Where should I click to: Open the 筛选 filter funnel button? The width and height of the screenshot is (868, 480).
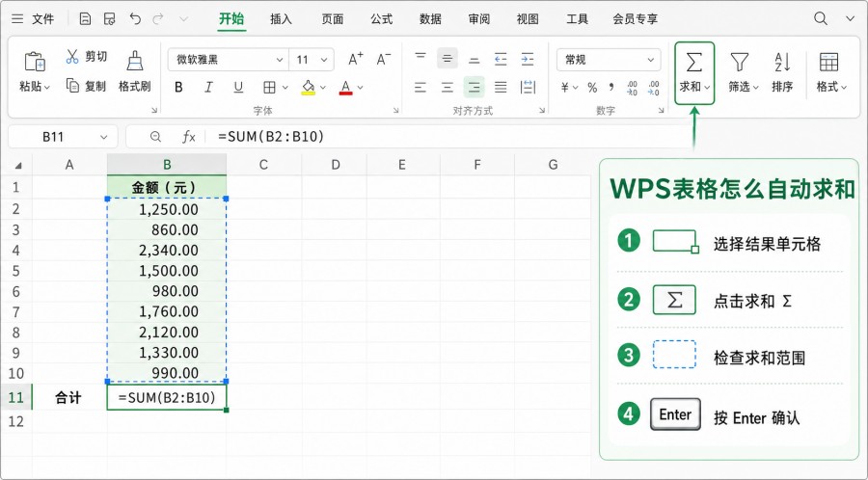[743, 73]
